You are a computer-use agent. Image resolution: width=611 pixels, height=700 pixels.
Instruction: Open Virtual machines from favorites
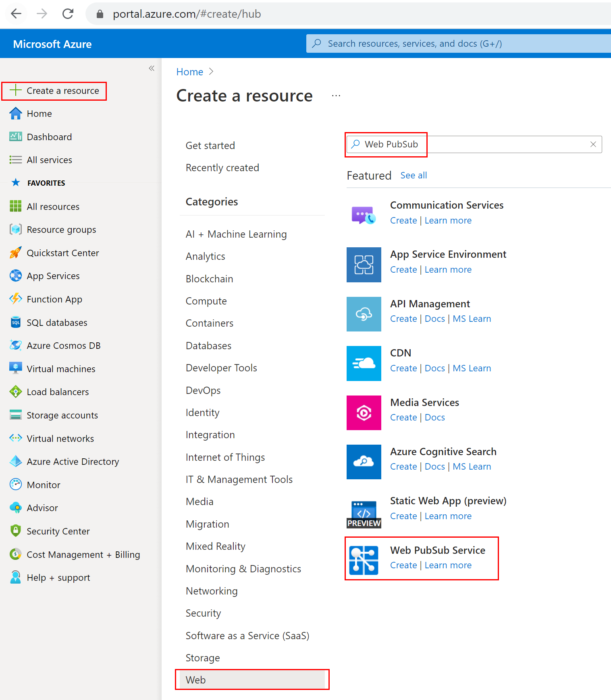click(x=61, y=369)
